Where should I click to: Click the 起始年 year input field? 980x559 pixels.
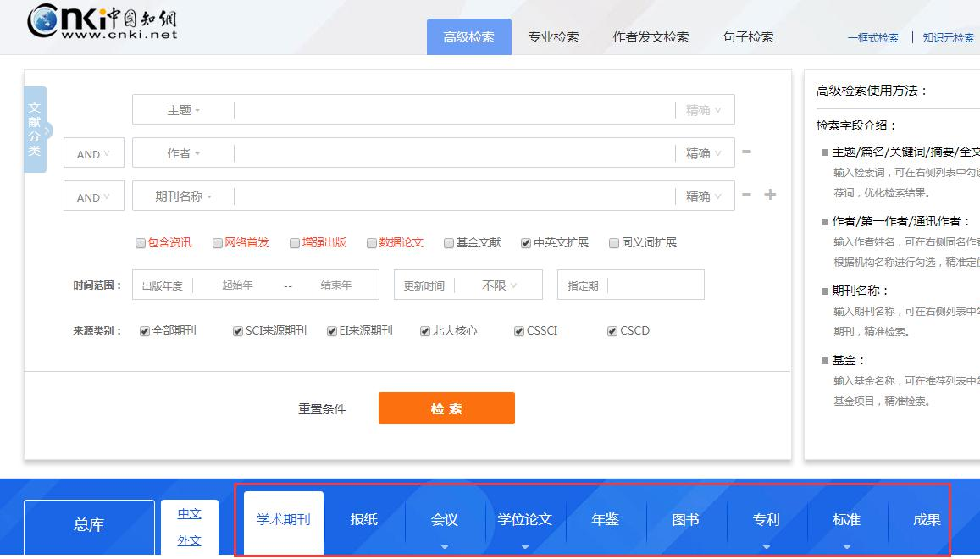click(236, 285)
